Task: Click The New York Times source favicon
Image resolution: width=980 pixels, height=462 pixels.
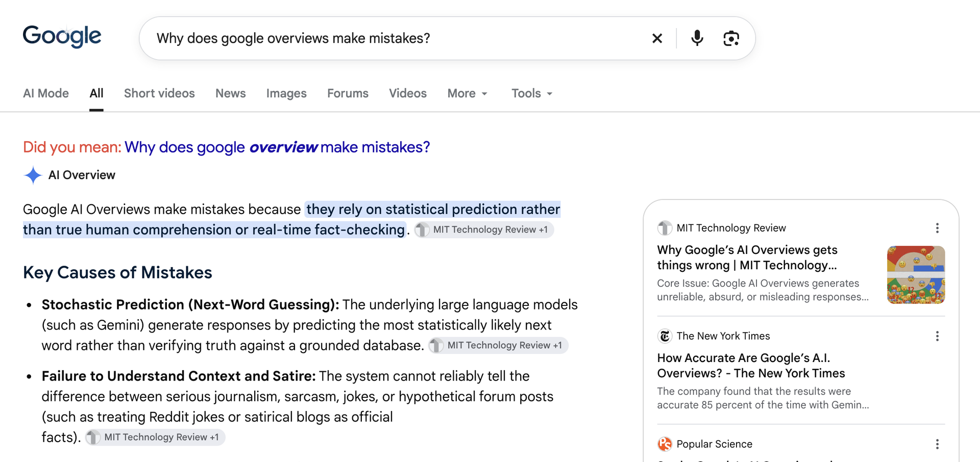Action: pos(665,336)
